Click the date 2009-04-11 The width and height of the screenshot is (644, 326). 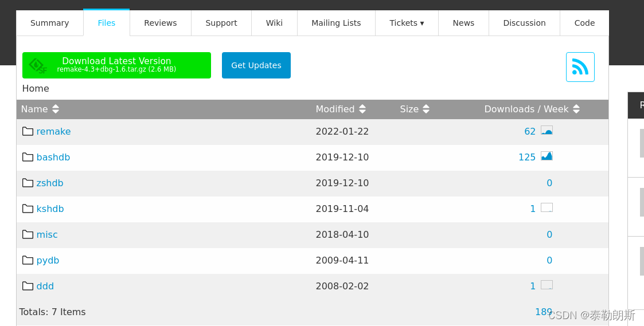(x=342, y=260)
